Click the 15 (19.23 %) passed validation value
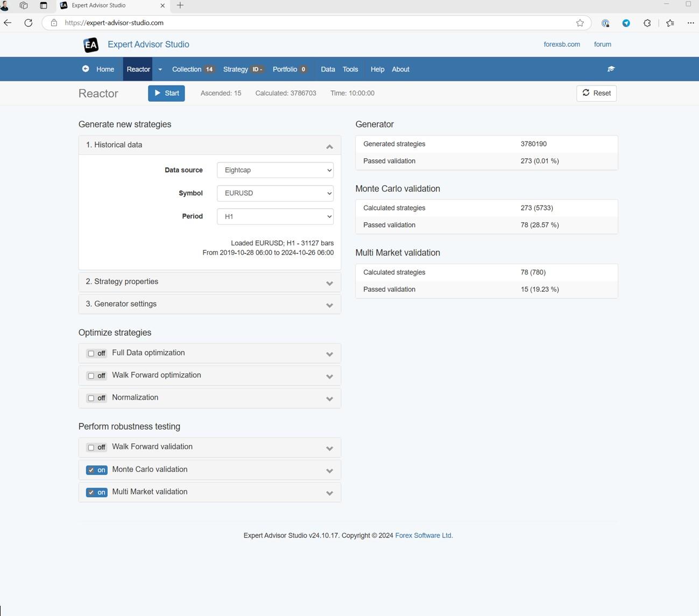 [x=540, y=289]
